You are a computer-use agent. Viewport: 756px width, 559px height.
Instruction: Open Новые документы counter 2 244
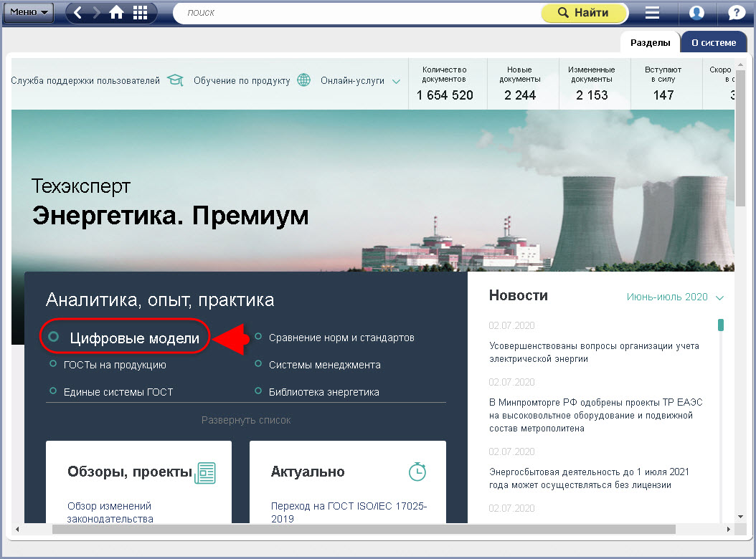coord(520,84)
